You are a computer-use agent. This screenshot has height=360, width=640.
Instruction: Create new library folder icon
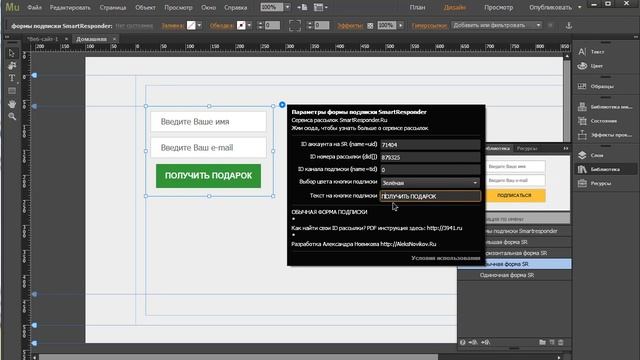point(542,342)
